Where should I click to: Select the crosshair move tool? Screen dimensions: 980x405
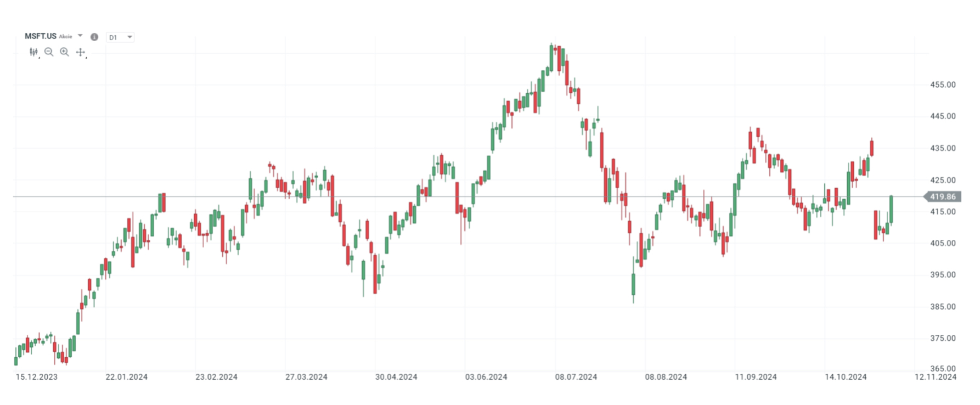[x=81, y=52]
